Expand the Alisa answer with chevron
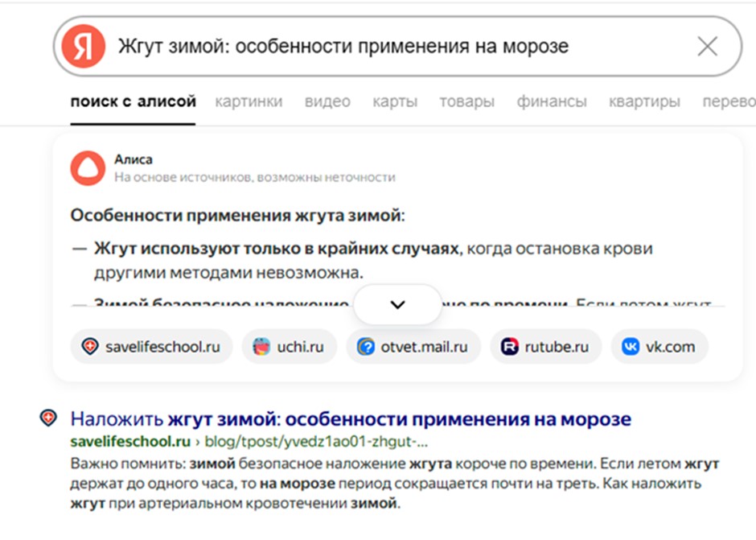The image size is (756, 540). click(x=397, y=304)
